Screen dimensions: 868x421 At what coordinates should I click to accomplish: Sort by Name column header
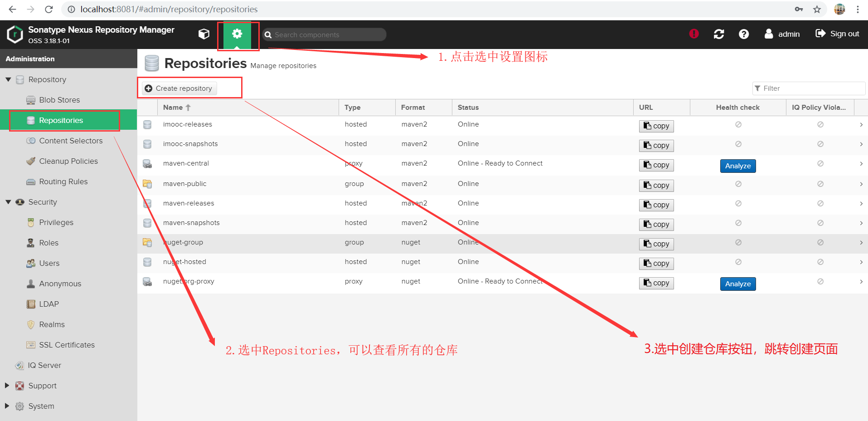click(x=248, y=108)
